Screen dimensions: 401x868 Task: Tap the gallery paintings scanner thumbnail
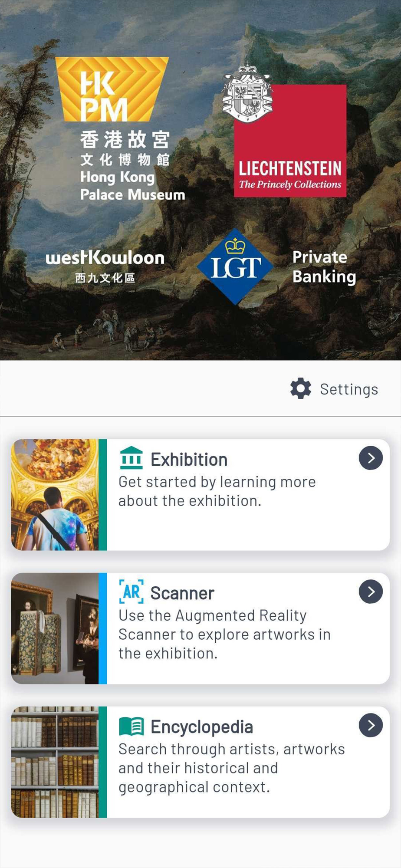pyautogui.click(x=55, y=628)
